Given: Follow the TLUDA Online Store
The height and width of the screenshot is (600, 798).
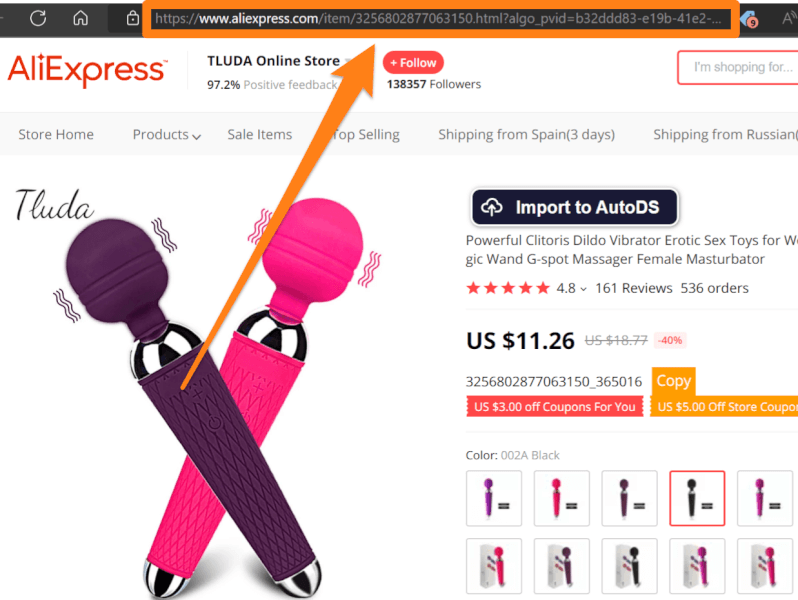Looking at the screenshot, I should pyautogui.click(x=413, y=63).
